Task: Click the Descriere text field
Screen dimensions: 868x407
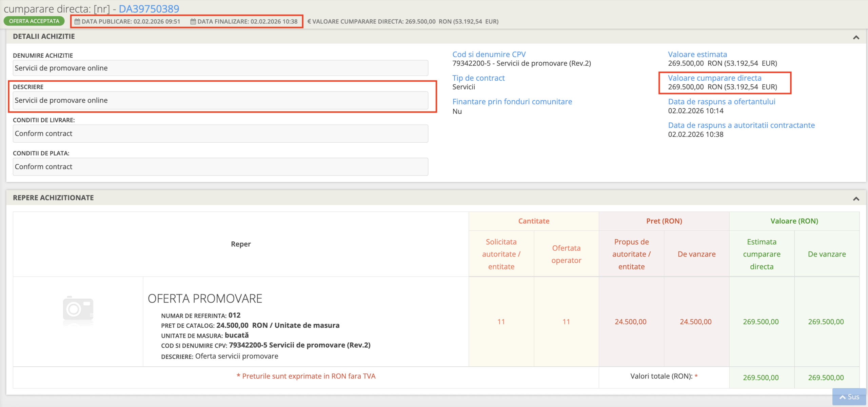Action: [x=220, y=100]
